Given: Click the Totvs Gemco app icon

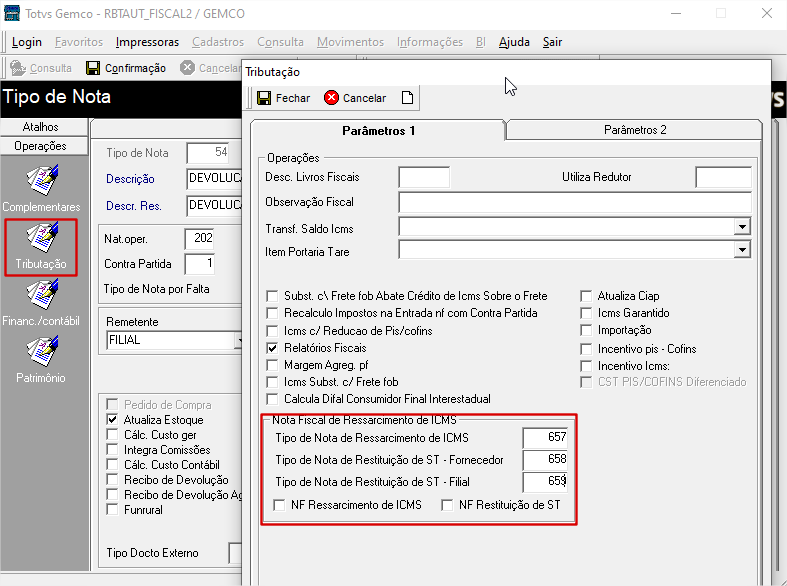Looking at the screenshot, I should click(x=12, y=13).
